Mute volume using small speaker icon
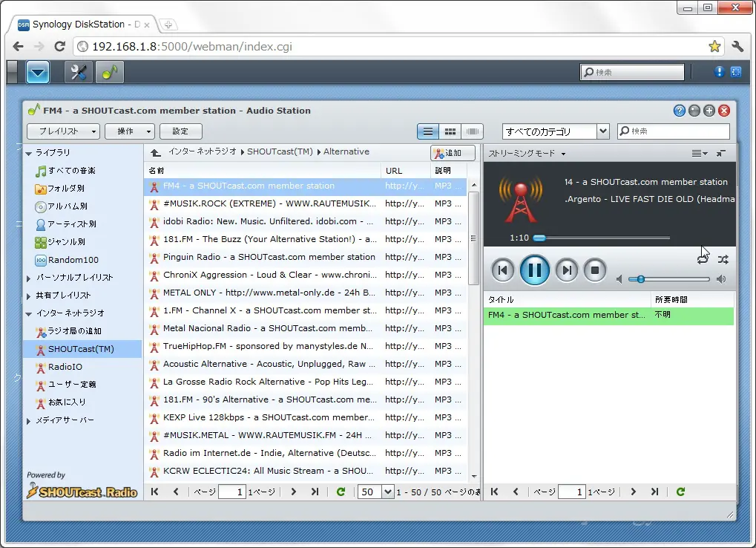Image resolution: width=756 pixels, height=548 pixels. 619,279
